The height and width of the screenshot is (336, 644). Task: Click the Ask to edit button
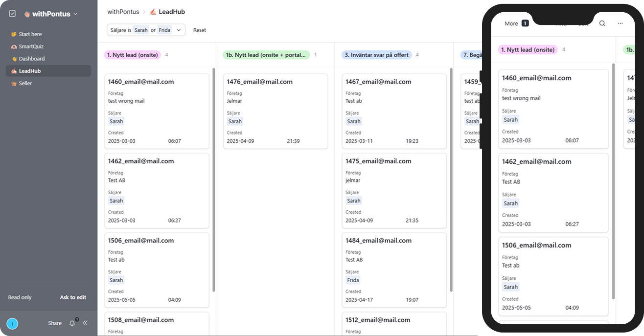coord(73,297)
